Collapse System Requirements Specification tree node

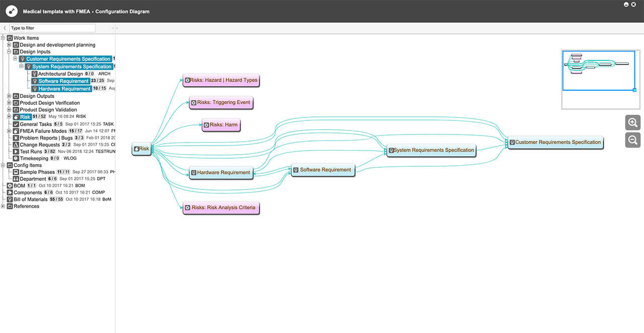[x=21, y=66]
